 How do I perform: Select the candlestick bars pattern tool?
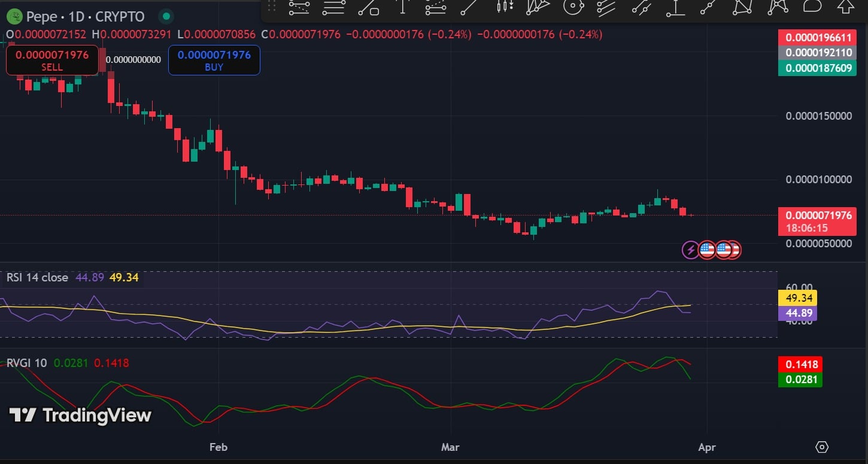pos(505,7)
